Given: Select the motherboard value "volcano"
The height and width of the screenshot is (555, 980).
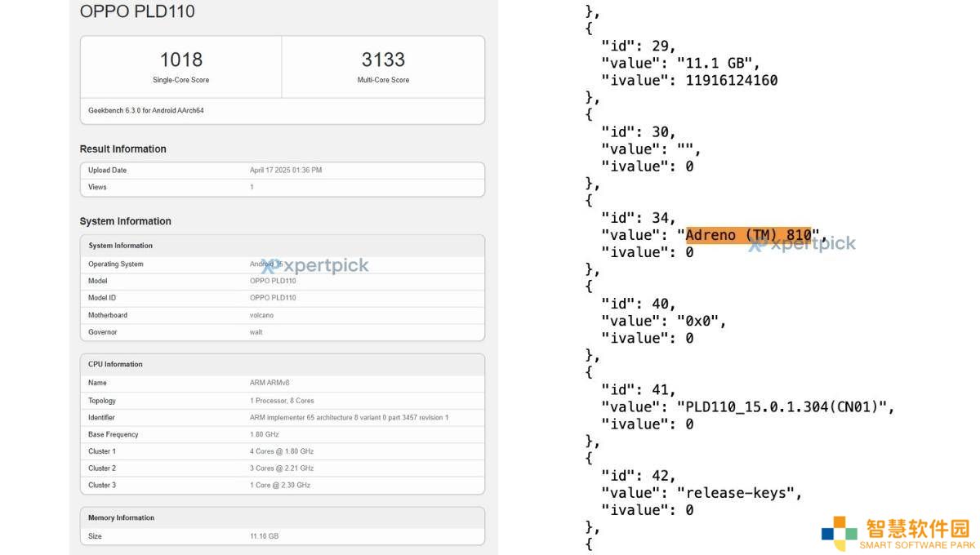Looking at the screenshot, I should click(261, 315).
